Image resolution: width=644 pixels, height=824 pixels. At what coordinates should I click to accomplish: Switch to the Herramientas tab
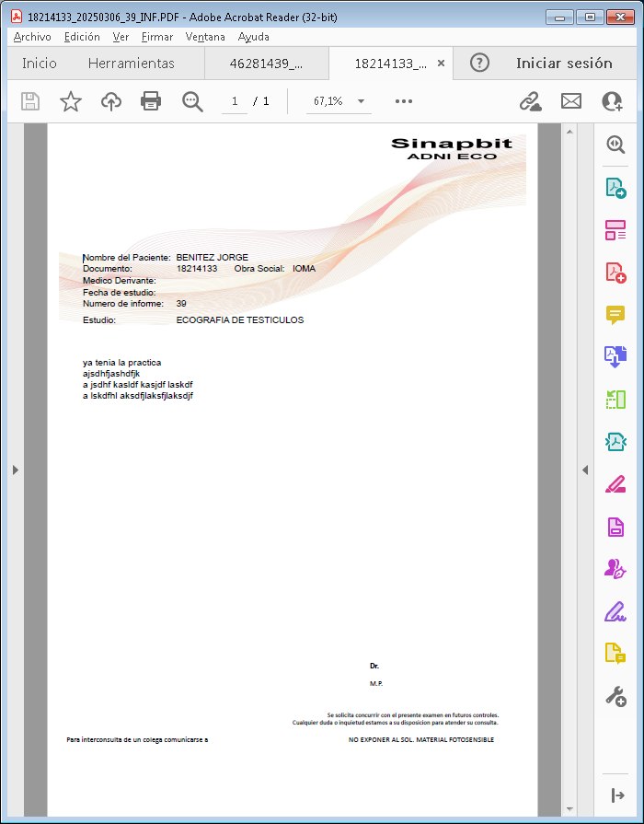[131, 64]
